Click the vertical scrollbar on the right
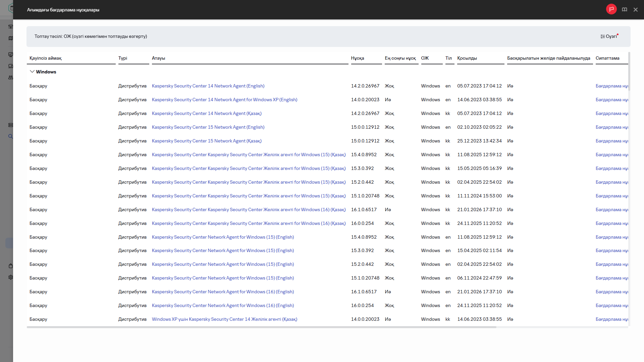 coord(629,70)
